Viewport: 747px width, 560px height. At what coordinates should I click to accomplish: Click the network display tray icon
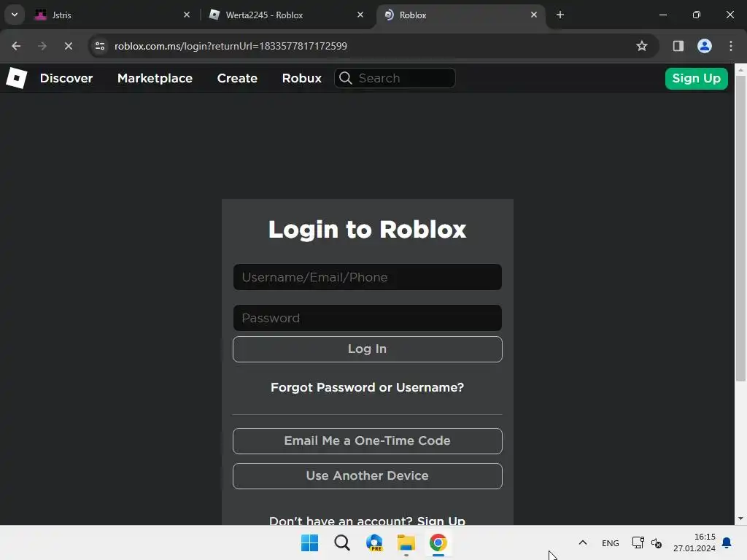pos(638,542)
